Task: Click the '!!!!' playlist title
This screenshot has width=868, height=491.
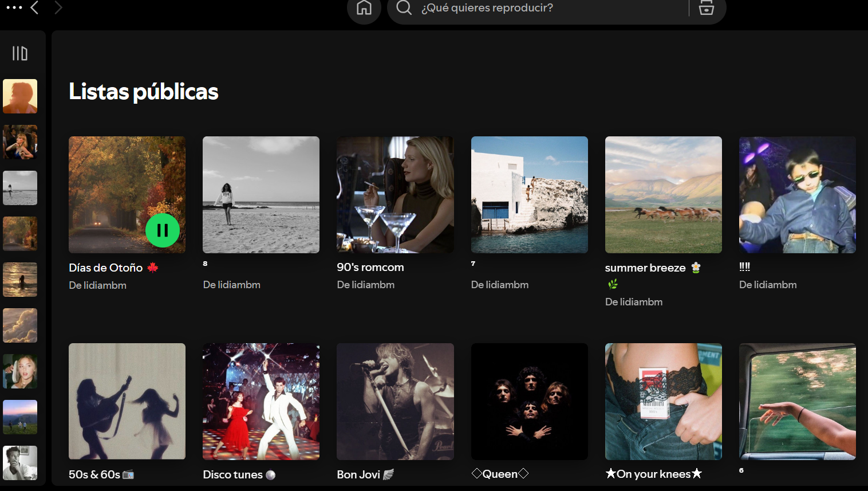Action: pos(744,267)
